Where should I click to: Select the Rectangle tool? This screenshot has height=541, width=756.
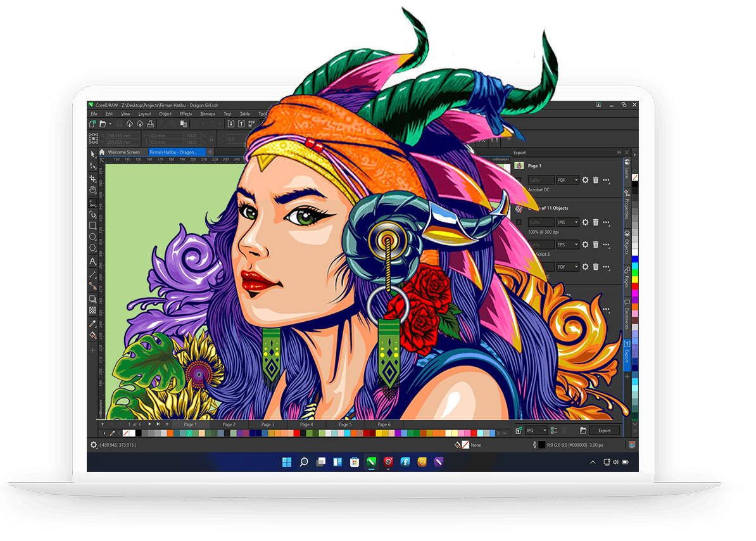click(x=92, y=225)
